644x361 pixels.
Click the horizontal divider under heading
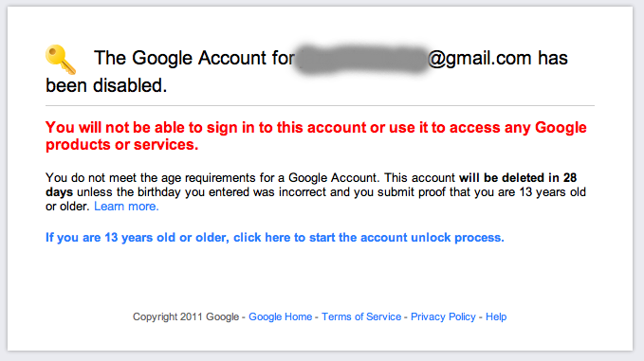pyautogui.click(x=320, y=106)
